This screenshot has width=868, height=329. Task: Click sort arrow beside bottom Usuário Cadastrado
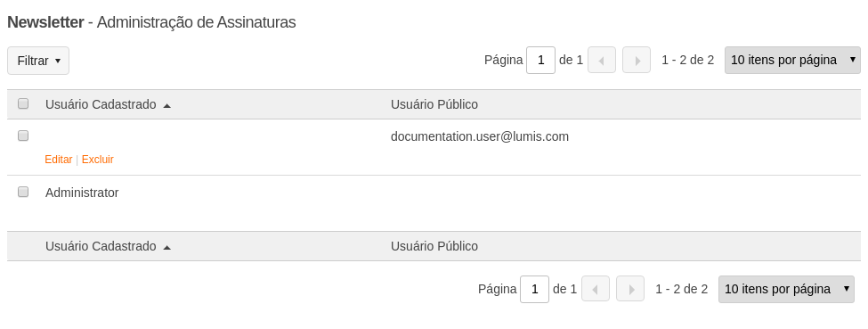(x=166, y=248)
